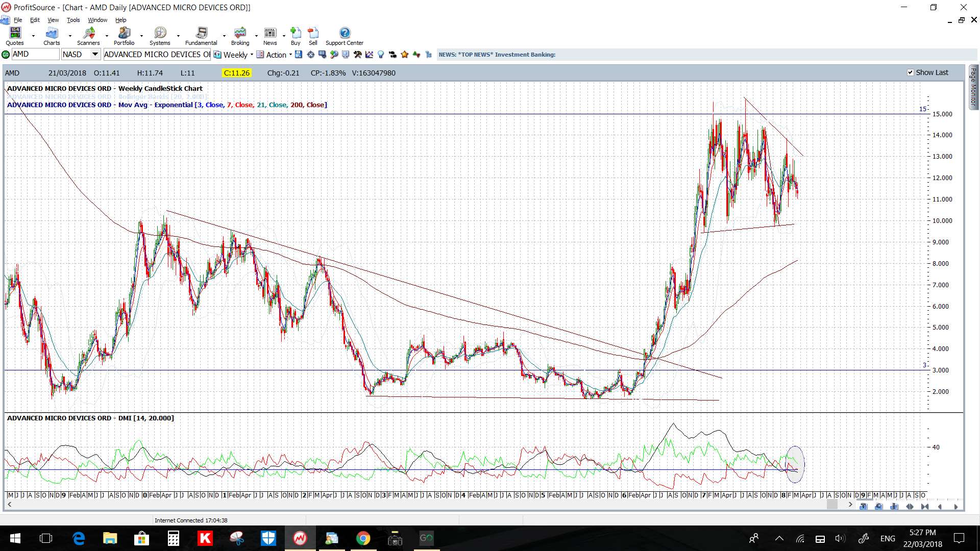Step chart right with bottom arrow

point(955,507)
